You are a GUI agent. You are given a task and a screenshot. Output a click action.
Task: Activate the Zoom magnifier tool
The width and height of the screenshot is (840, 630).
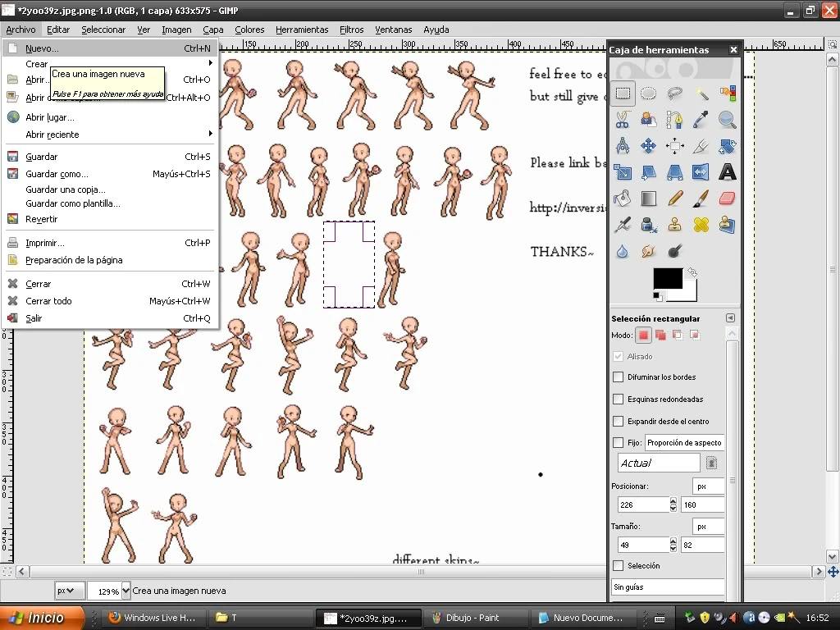pyautogui.click(x=727, y=119)
